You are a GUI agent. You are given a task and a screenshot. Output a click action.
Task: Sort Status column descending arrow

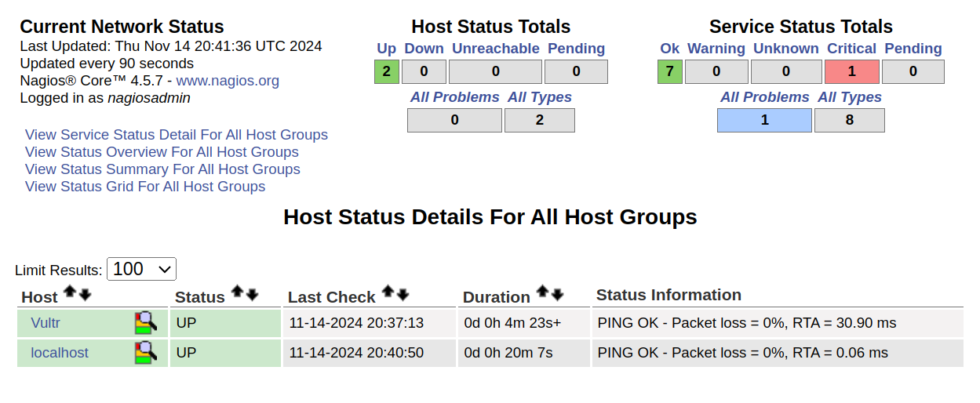pos(252,294)
